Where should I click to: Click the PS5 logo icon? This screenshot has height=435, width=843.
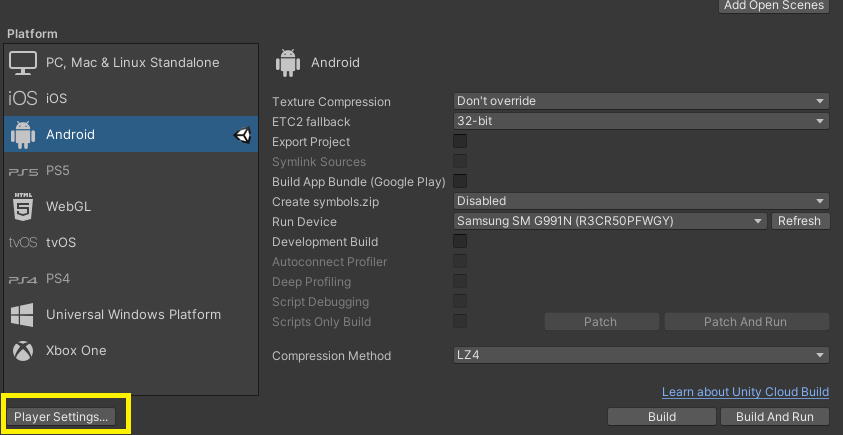click(x=23, y=172)
